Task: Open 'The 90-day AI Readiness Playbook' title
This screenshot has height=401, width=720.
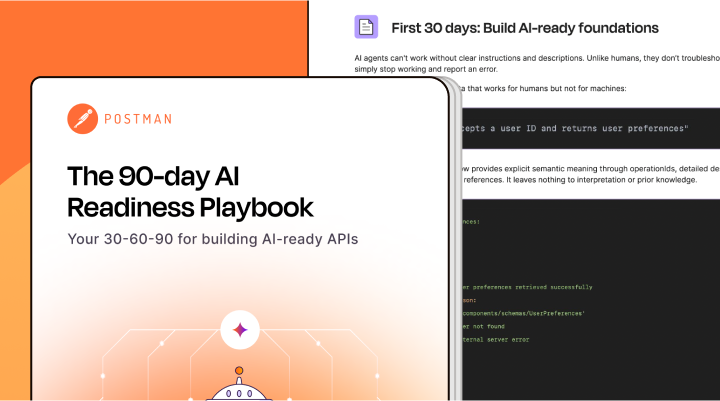Action: coord(190,191)
